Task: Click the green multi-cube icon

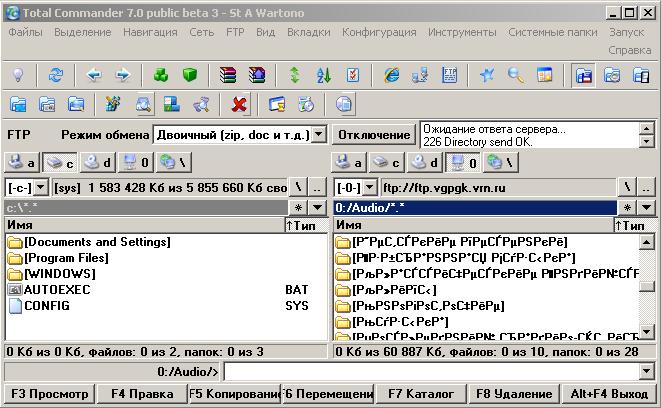Action: click(x=161, y=75)
